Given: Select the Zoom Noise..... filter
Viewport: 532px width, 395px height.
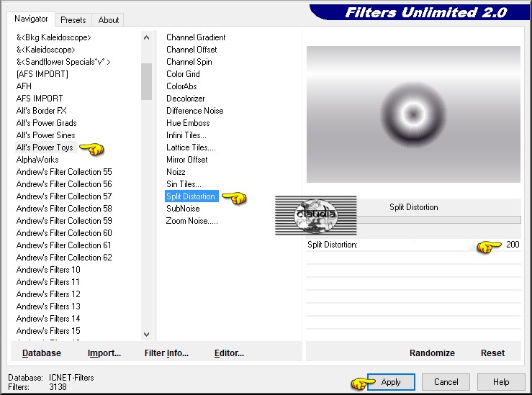Looking at the screenshot, I should [191, 221].
